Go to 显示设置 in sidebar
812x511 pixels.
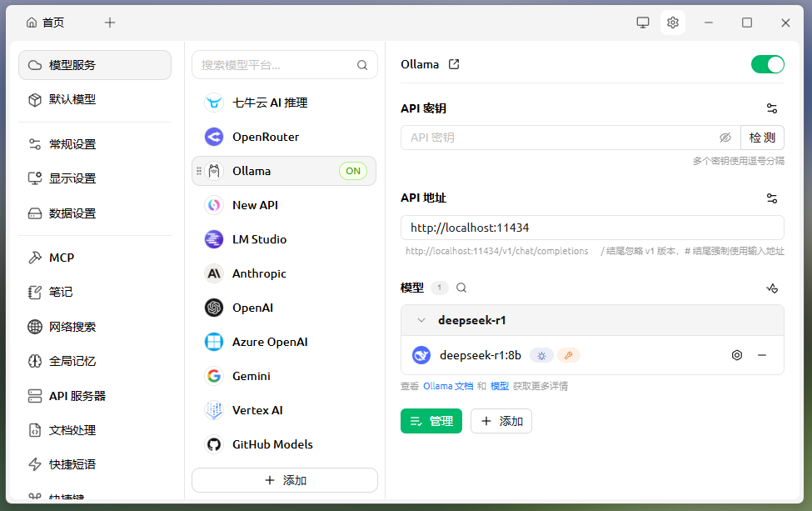point(95,178)
